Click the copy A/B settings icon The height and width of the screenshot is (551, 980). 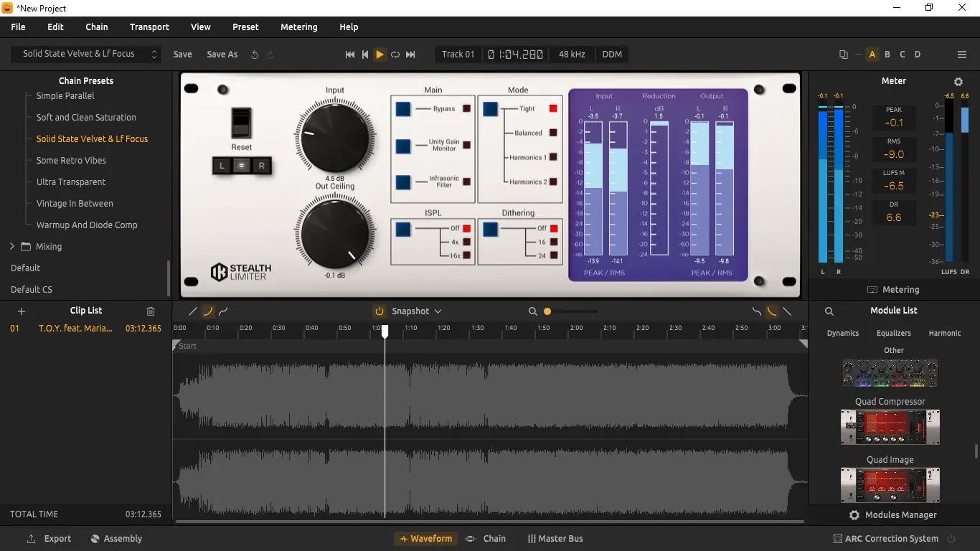click(844, 55)
